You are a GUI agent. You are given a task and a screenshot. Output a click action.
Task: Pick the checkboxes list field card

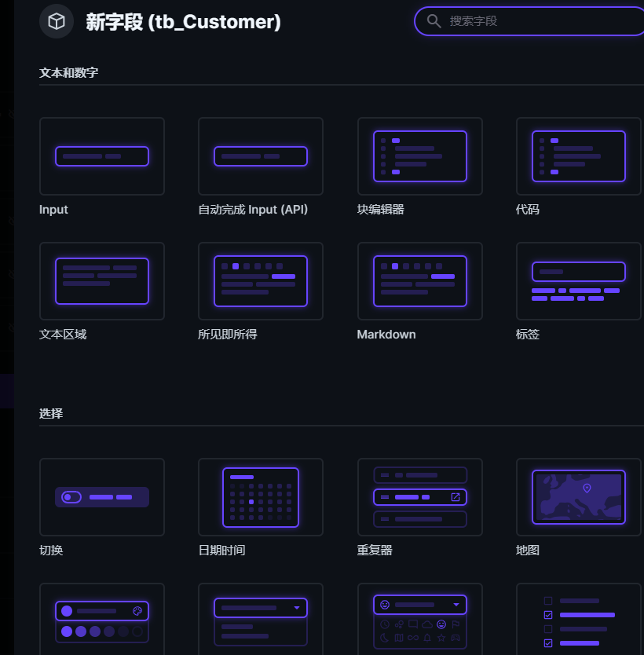click(579, 619)
